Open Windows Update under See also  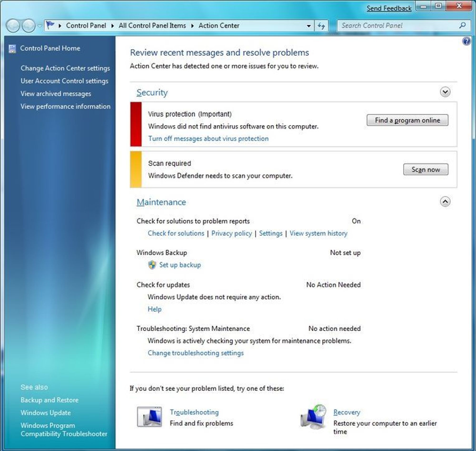(46, 413)
